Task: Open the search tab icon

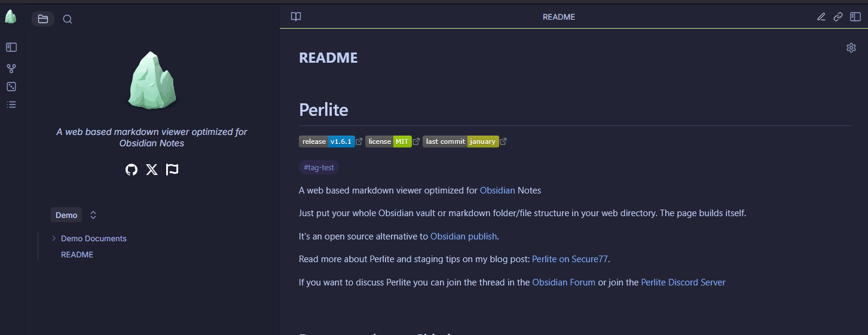Action: coord(68,19)
